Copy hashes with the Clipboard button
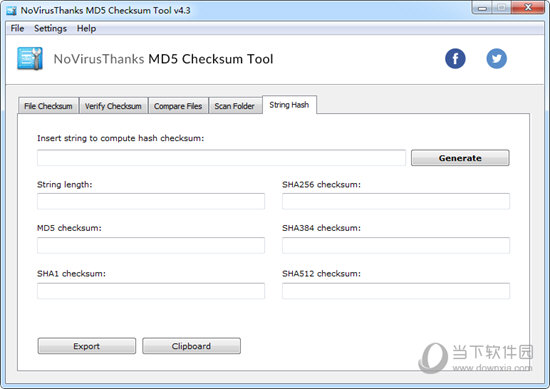The height and width of the screenshot is (389, 550). click(x=192, y=346)
